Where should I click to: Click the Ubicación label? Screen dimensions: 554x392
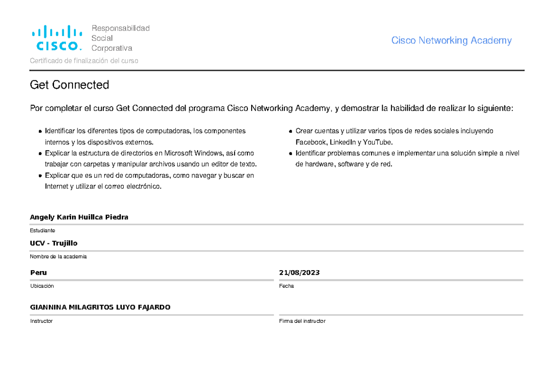[x=42, y=286]
